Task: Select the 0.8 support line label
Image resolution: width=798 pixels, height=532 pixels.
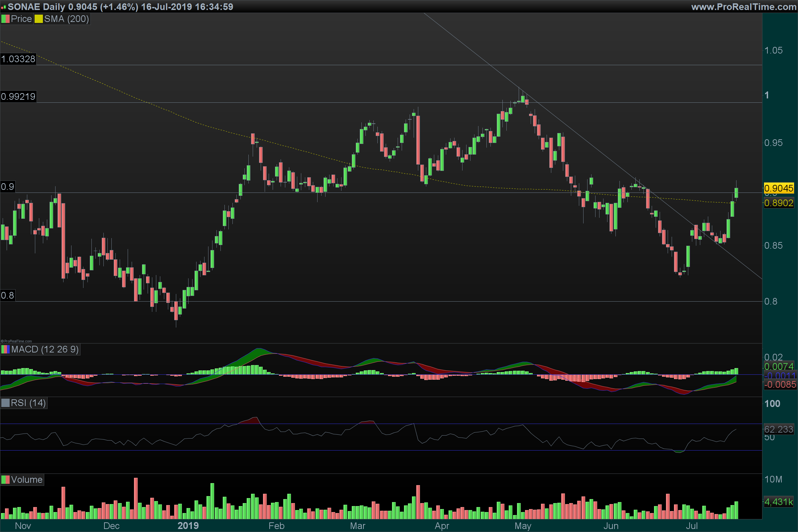Action: 7,296
